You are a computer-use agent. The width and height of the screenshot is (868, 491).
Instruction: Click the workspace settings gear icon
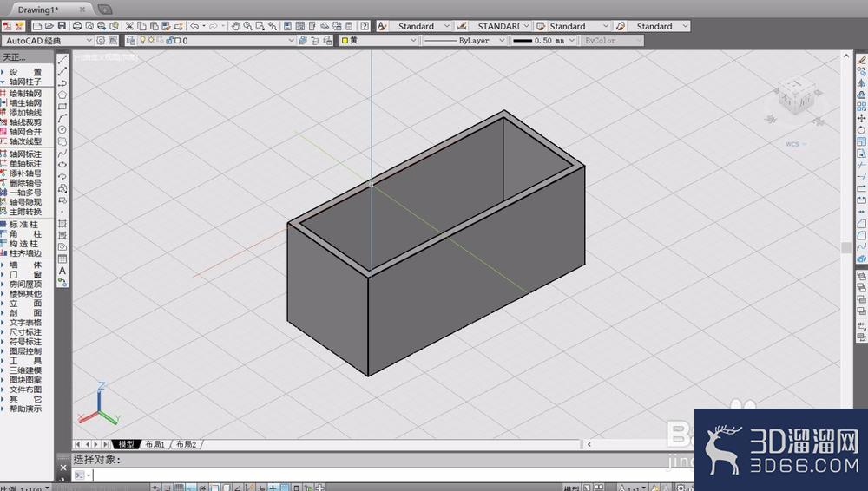coord(101,41)
